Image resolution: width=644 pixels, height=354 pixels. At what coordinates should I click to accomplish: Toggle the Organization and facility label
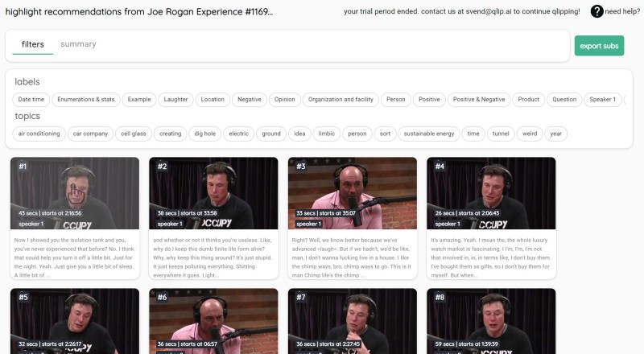(x=341, y=100)
